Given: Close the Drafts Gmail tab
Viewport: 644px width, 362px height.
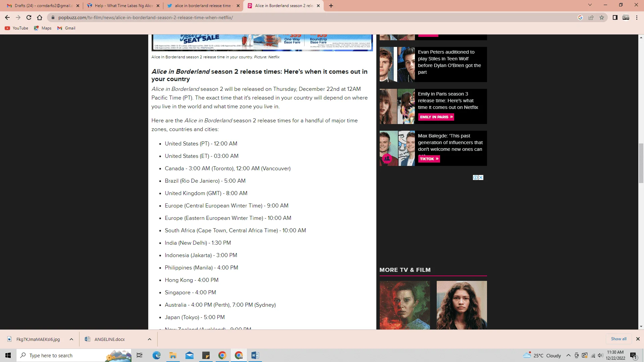Looking at the screenshot, I should tap(78, 6).
